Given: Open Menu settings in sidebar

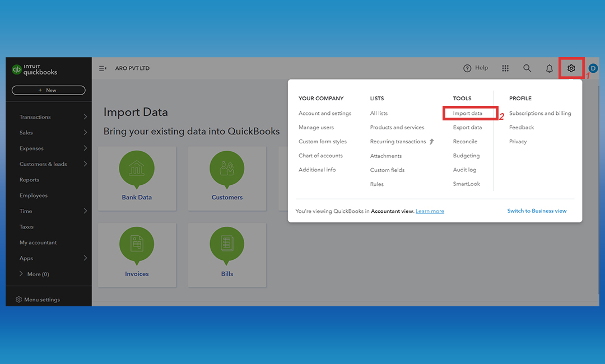Looking at the screenshot, I should pyautogui.click(x=41, y=300).
